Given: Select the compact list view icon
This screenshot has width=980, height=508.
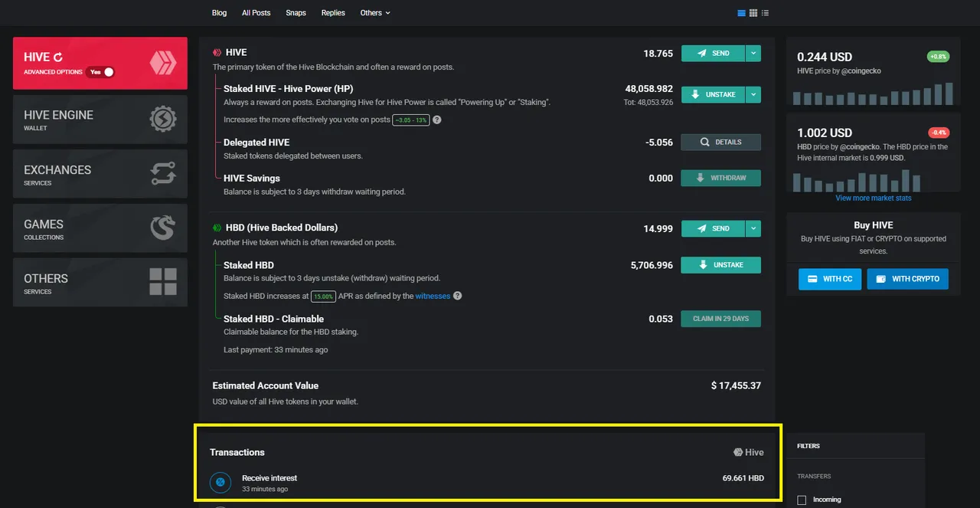Looking at the screenshot, I should (766, 13).
